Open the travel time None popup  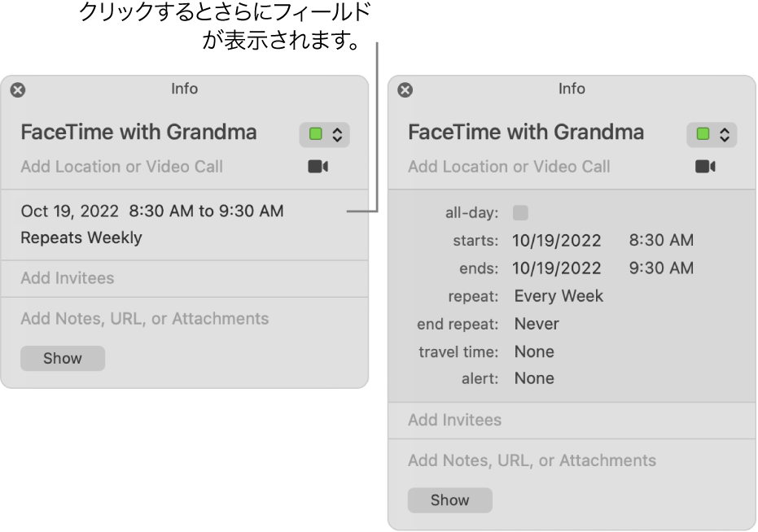(x=534, y=351)
